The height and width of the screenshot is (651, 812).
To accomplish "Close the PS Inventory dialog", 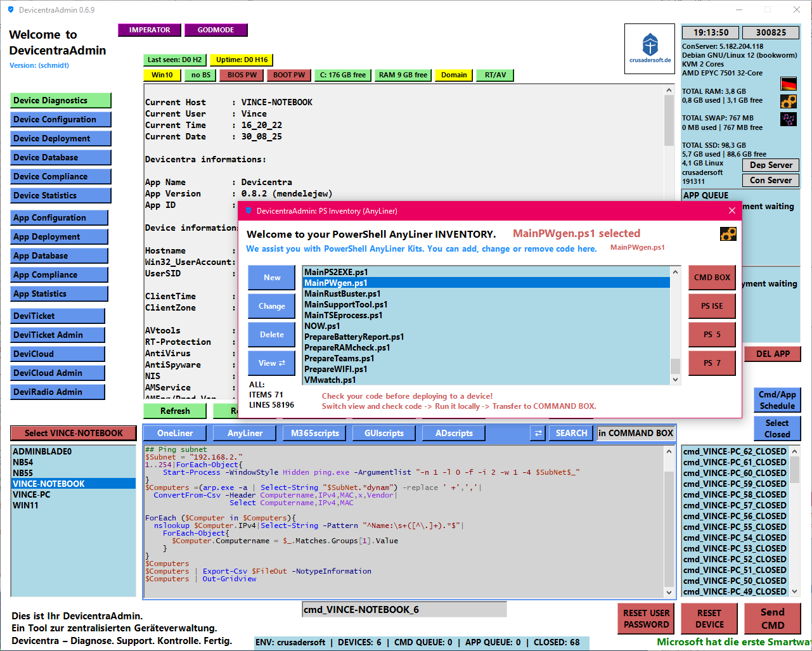I will [732, 210].
